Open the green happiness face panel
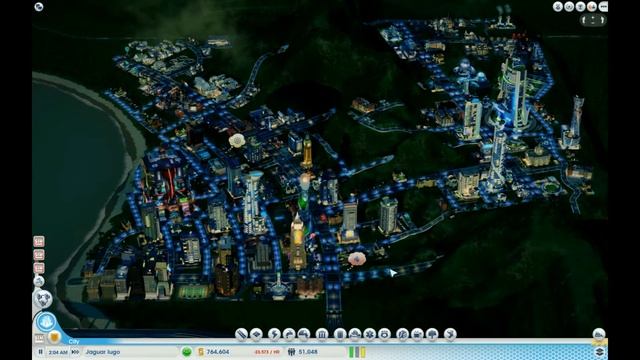Image resolution: width=640 pixels, height=360 pixels. 187,352
